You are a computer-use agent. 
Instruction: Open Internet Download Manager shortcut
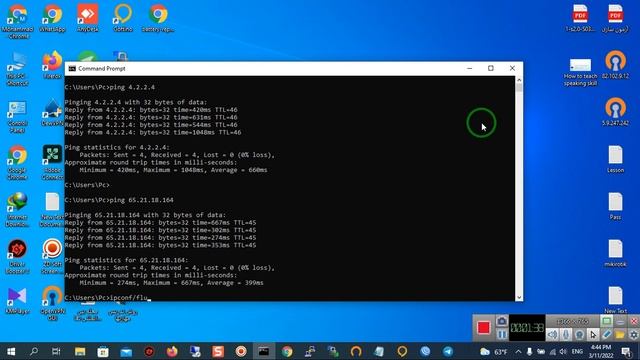point(18,210)
